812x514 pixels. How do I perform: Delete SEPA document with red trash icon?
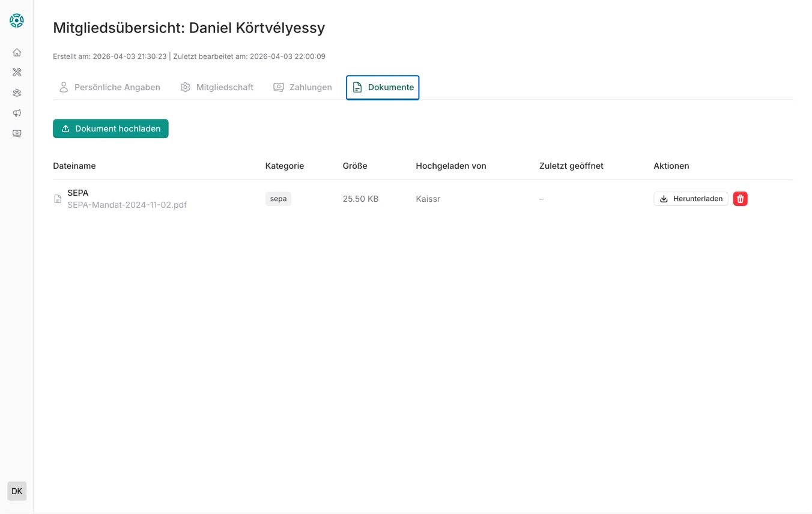(740, 199)
